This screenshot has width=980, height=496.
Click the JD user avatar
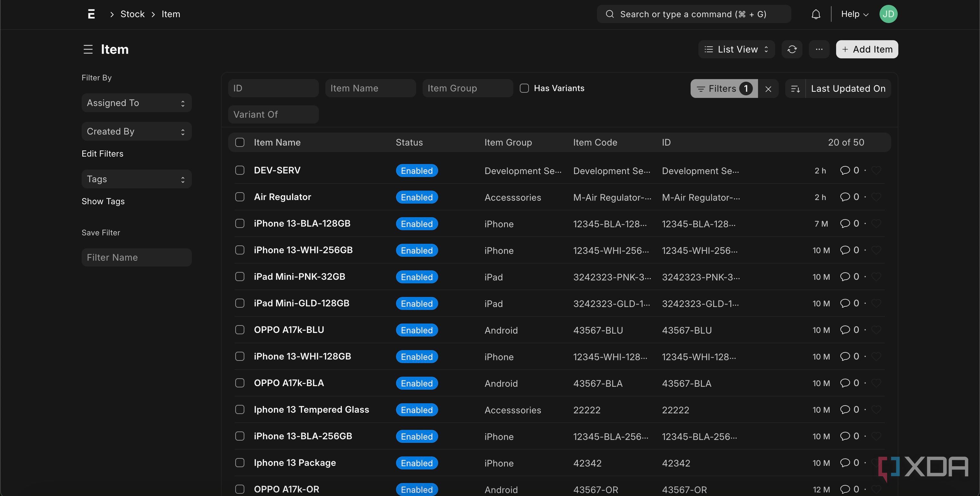[x=888, y=14]
